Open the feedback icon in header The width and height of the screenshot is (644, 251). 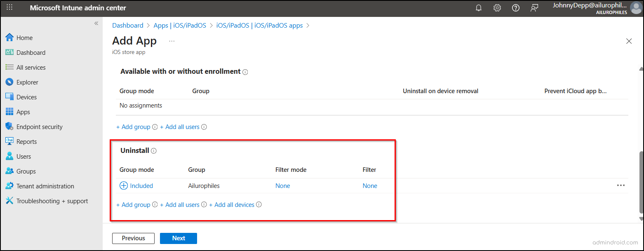534,8
